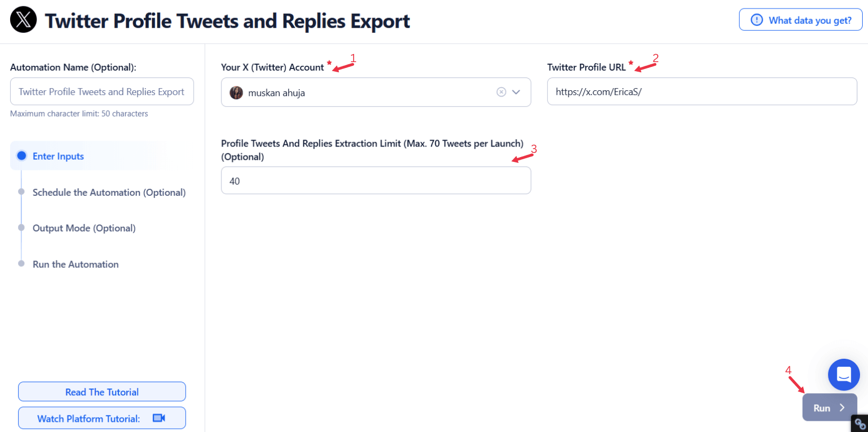Click the info icon beside What data you get
The width and height of the screenshot is (868, 432).
pos(757,20)
